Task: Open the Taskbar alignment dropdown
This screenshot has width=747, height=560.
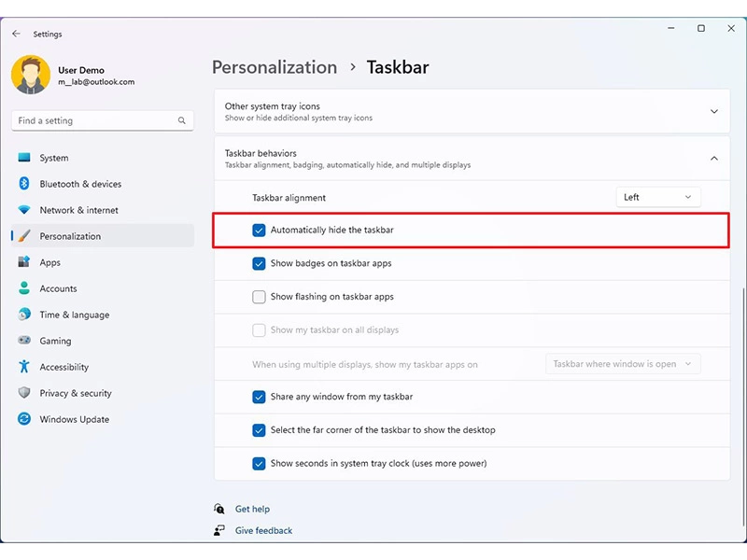Action: tap(658, 197)
